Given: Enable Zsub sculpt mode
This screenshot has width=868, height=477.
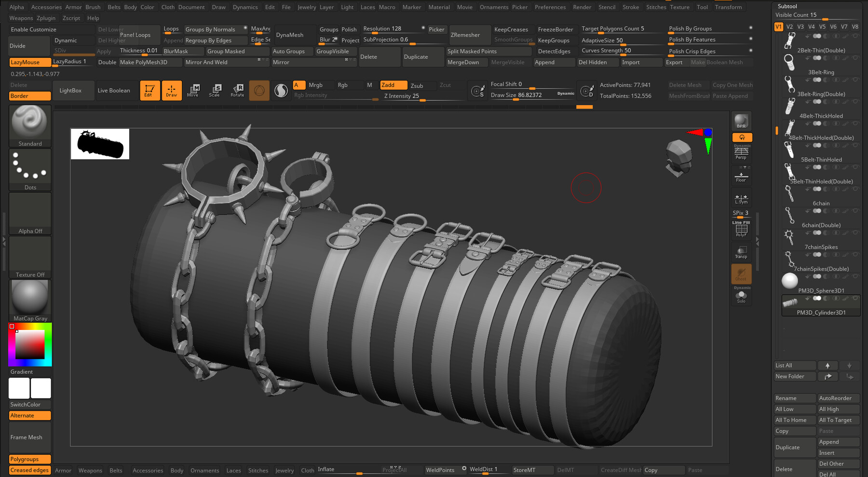Looking at the screenshot, I should (x=422, y=85).
